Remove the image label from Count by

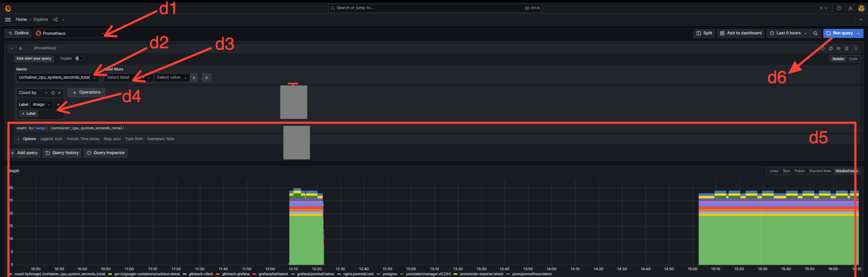coord(58,104)
